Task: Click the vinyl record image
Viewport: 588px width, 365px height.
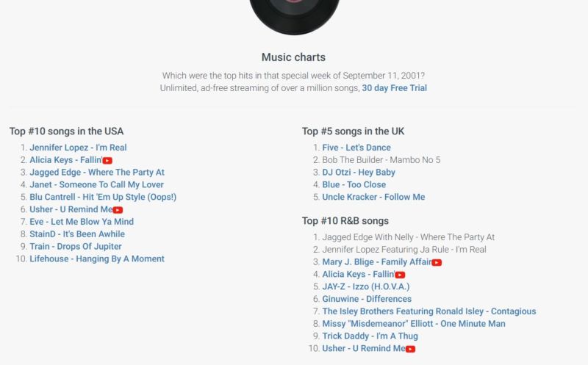Action: [x=295, y=15]
